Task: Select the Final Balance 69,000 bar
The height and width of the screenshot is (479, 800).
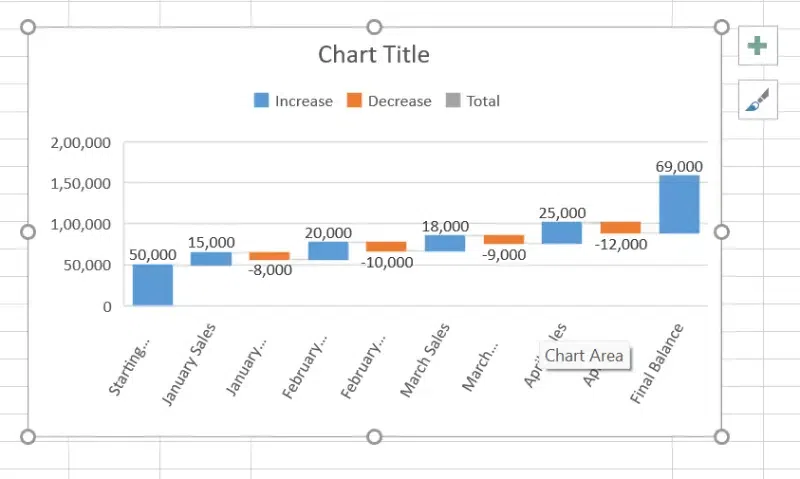Action: [x=679, y=205]
